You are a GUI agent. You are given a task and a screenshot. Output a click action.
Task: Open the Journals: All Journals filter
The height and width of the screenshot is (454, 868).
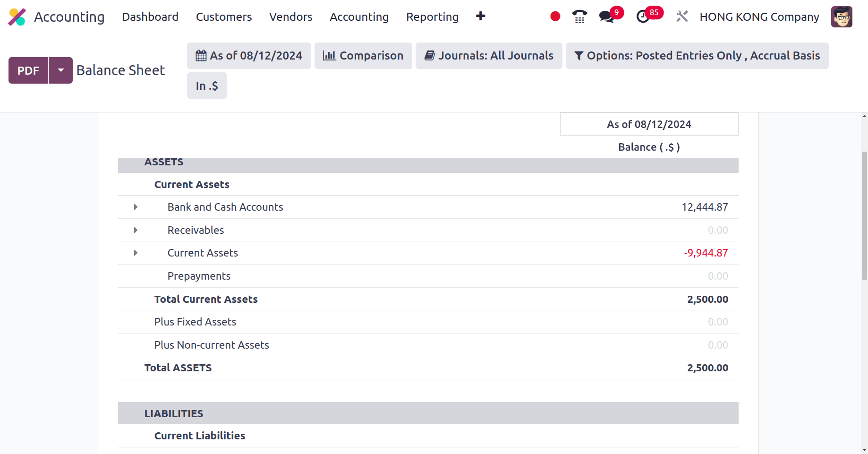[x=489, y=56]
